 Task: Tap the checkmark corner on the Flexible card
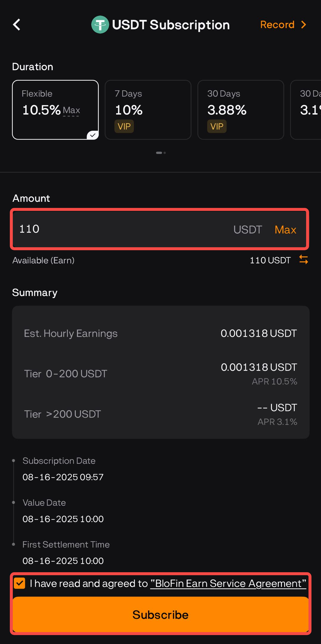(x=93, y=135)
